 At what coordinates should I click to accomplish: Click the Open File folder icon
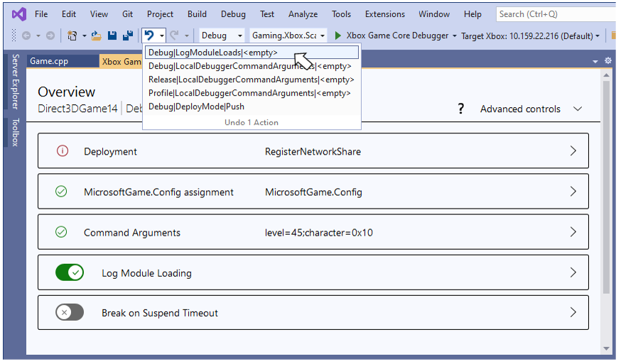tap(96, 35)
